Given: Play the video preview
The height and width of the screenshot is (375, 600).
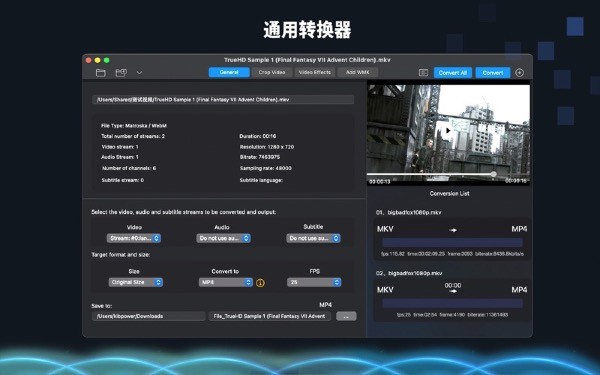Looking at the screenshot, I should 448,130.
